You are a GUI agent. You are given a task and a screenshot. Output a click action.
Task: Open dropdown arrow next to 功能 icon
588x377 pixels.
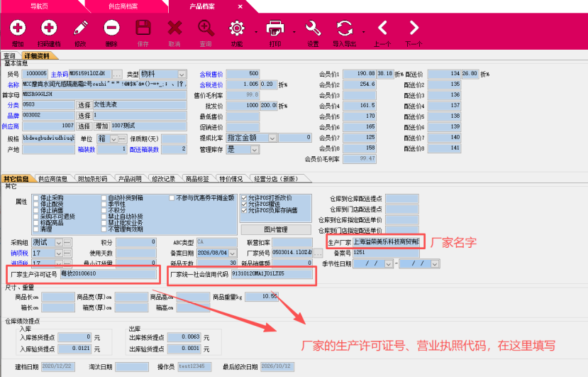[256, 32]
